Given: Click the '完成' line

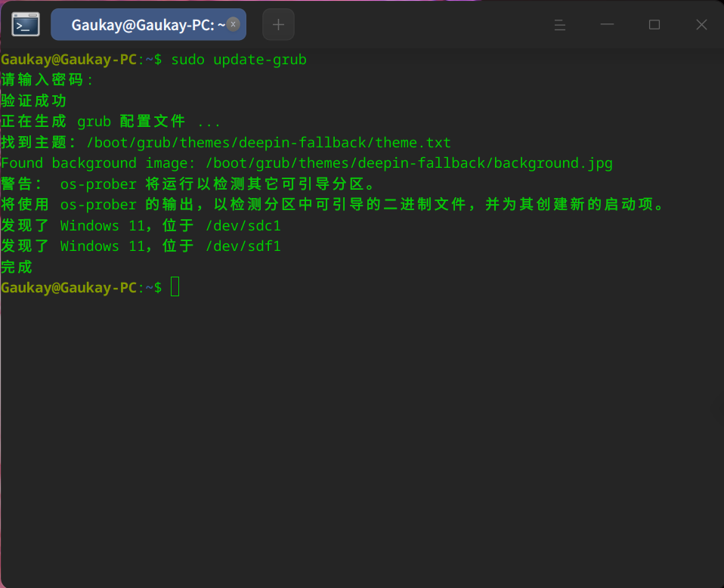Looking at the screenshot, I should 17,267.
